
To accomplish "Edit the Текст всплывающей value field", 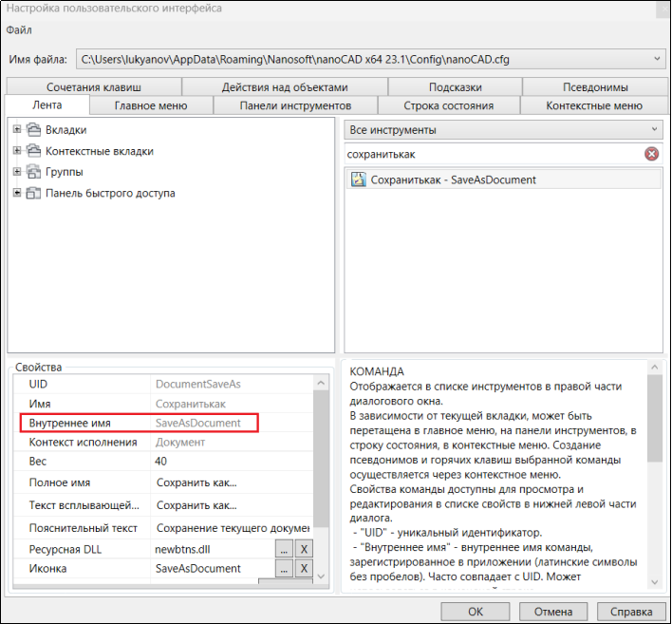I will tap(232, 505).
